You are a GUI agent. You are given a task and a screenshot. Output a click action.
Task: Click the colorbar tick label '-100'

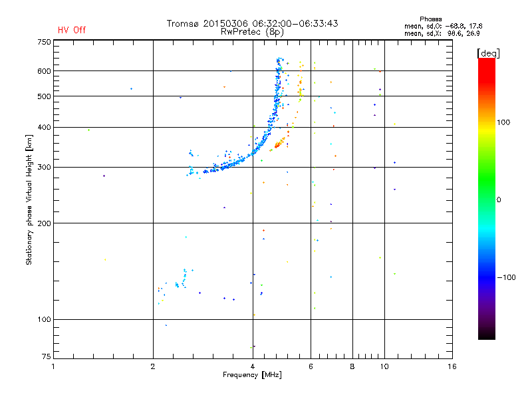click(x=506, y=277)
